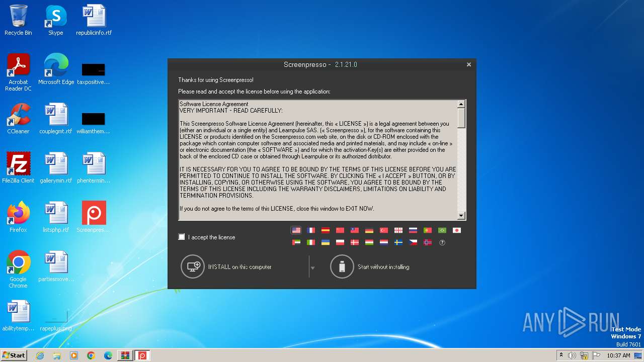
Task: Select the Japanese flag language
Action: (x=457, y=230)
